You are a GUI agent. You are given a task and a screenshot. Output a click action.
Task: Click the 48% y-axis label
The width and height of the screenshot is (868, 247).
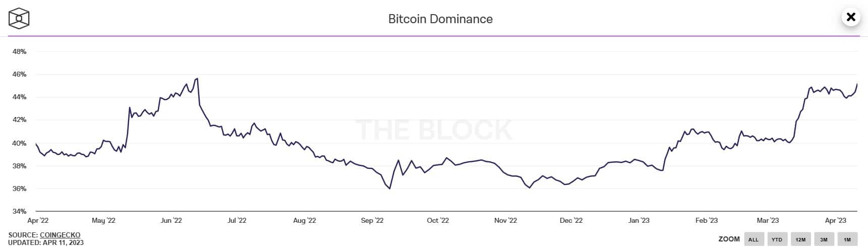pos(19,51)
